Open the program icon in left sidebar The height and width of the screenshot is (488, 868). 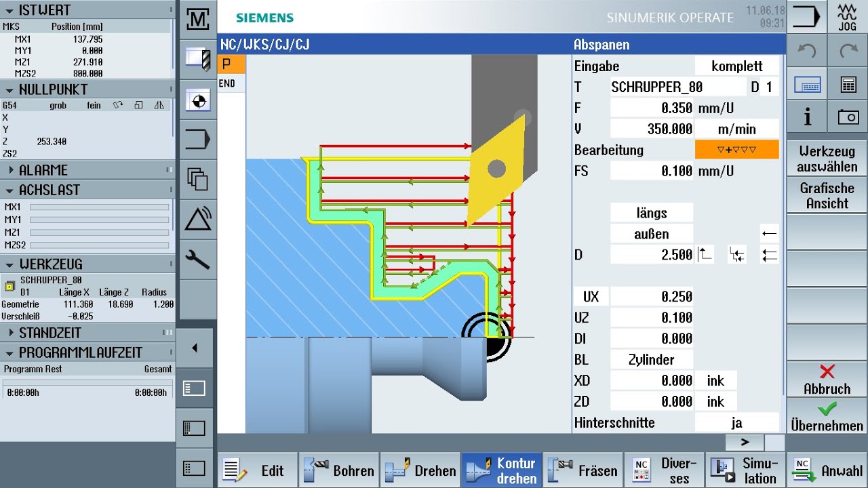tap(197, 140)
